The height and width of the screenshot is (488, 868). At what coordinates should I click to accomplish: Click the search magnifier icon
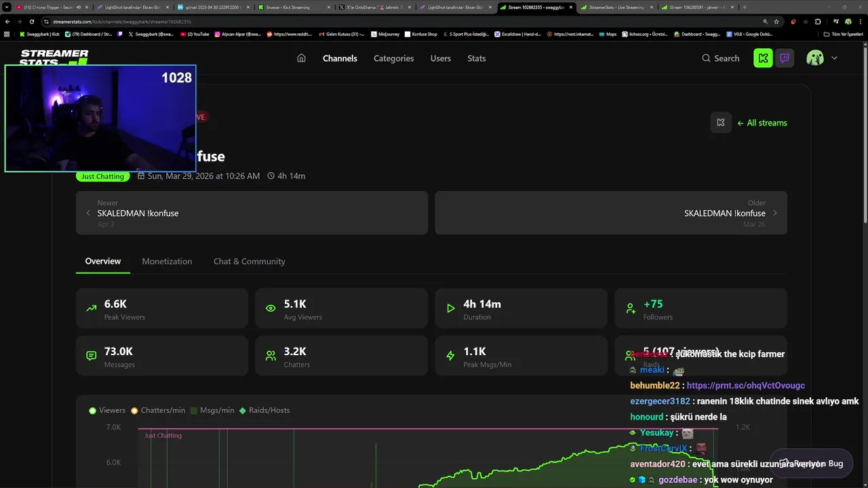click(x=706, y=58)
